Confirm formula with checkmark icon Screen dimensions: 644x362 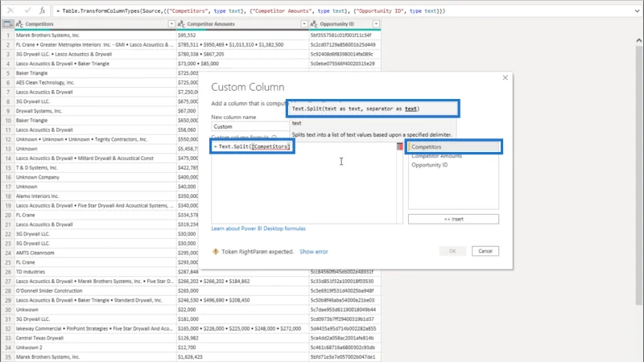[27, 10]
